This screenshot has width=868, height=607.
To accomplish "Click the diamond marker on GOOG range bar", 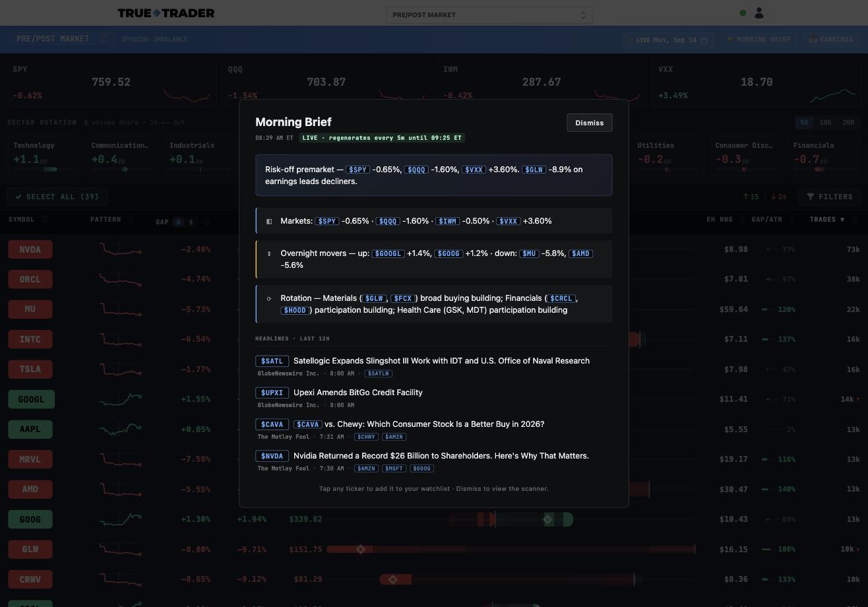I will coord(547,519).
